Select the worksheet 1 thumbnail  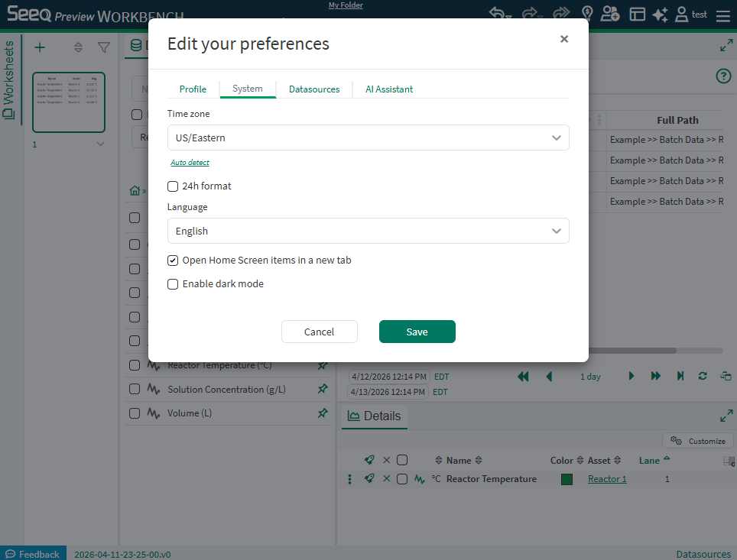pyautogui.click(x=69, y=102)
